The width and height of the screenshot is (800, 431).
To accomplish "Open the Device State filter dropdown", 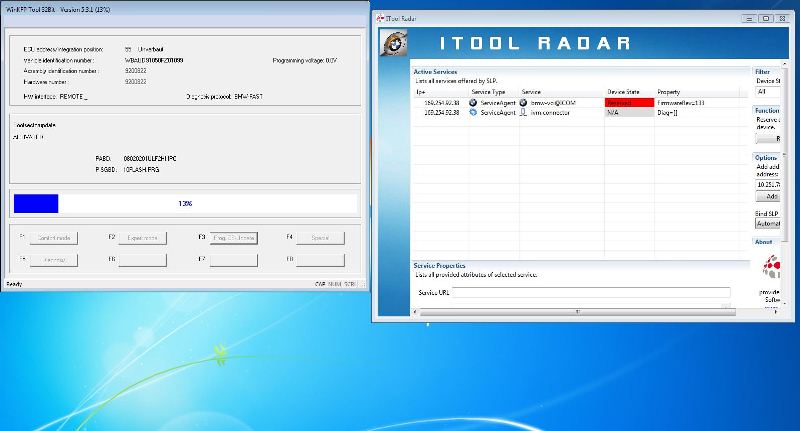I will click(x=768, y=92).
